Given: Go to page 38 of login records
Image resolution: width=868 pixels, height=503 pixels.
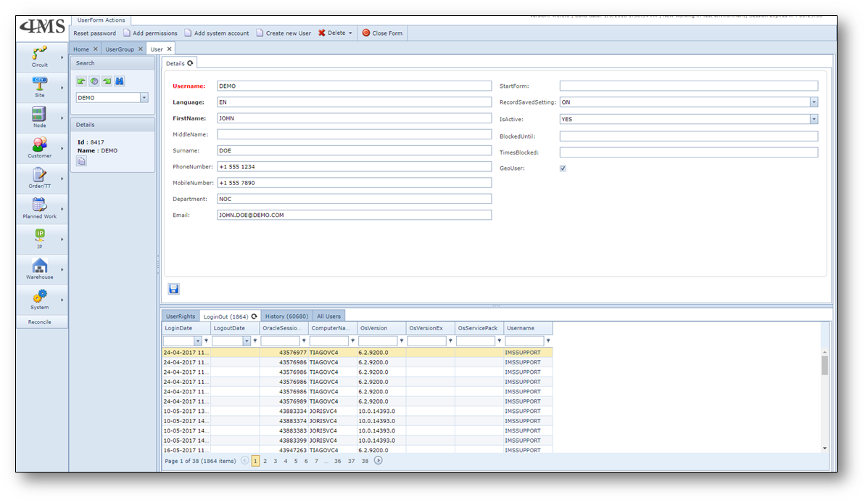Looking at the screenshot, I should [x=365, y=461].
